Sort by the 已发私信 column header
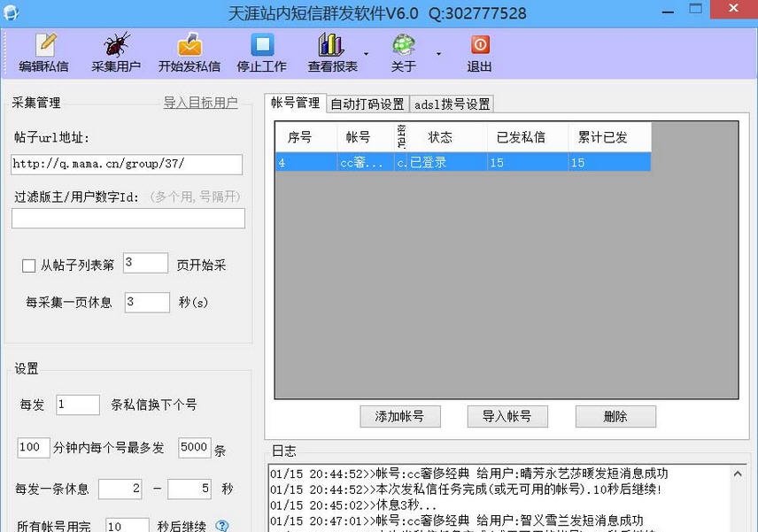758x532 pixels. (528, 137)
